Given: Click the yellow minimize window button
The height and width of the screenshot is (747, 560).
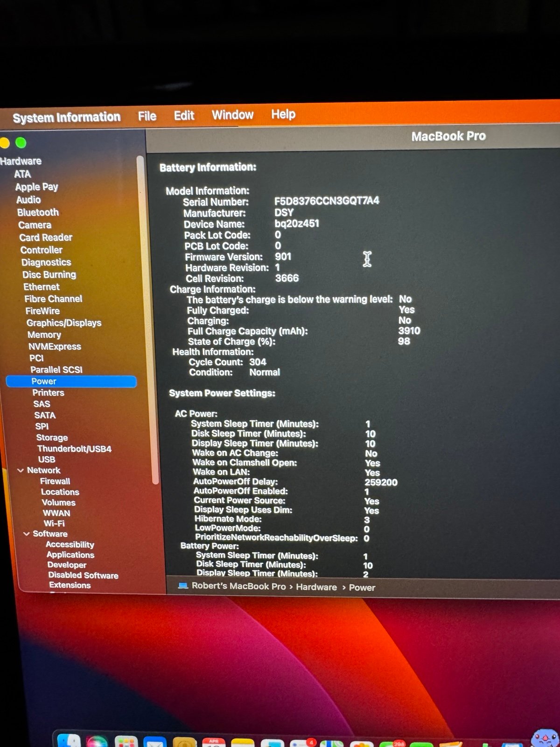Looking at the screenshot, I should coord(4,143).
